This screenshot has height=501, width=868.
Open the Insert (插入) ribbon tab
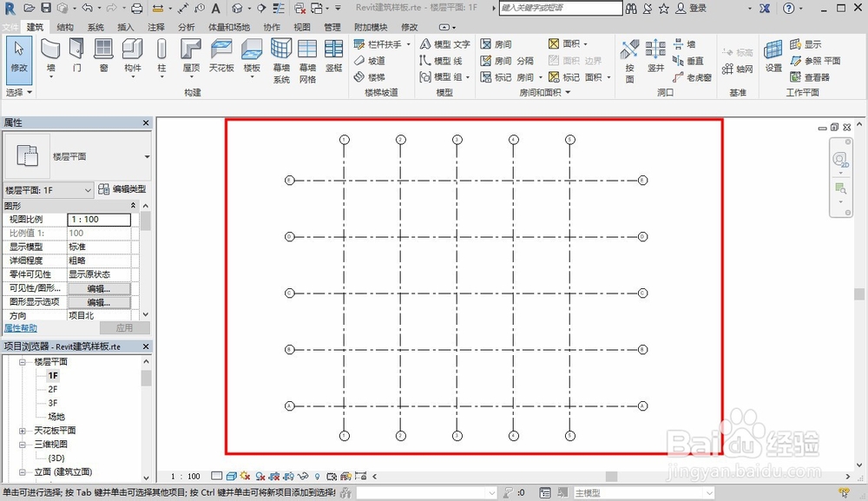[126, 27]
